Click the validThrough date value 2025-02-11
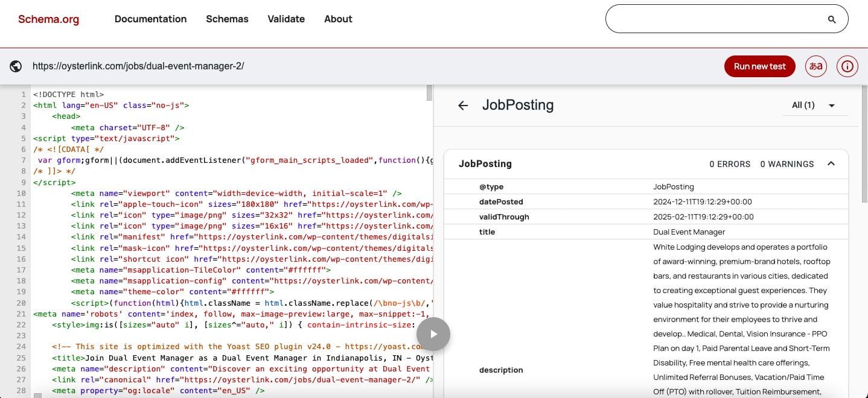Image resolution: width=868 pixels, height=398 pixels. (x=703, y=216)
